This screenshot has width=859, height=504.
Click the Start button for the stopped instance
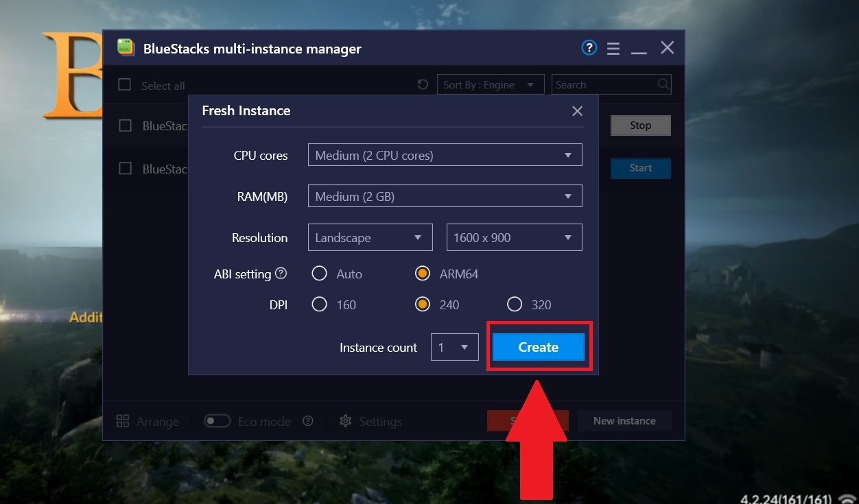pyautogui.click(x=641, y=168)
